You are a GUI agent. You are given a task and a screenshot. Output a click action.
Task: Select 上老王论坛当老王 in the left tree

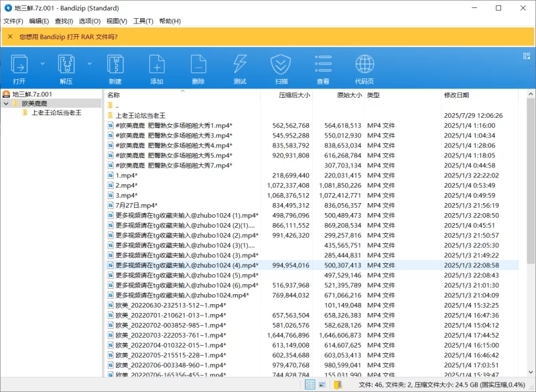pyautogui.click(x=56, y=113)
